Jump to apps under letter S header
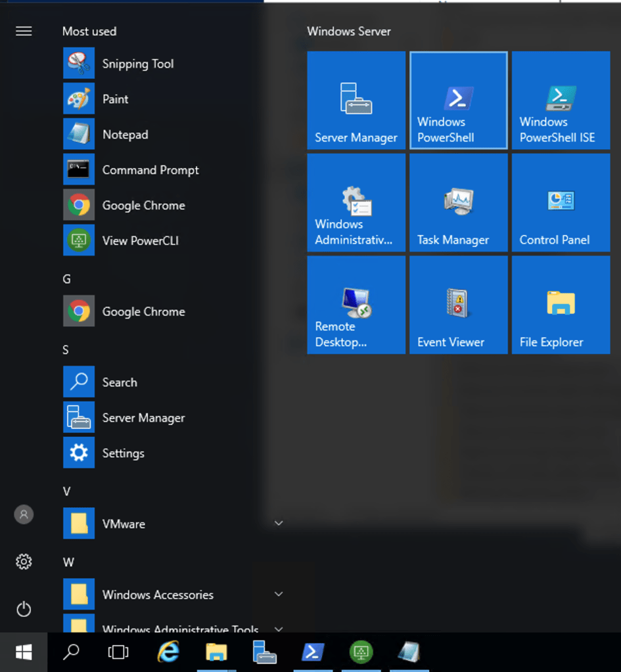 pos(66,350)
